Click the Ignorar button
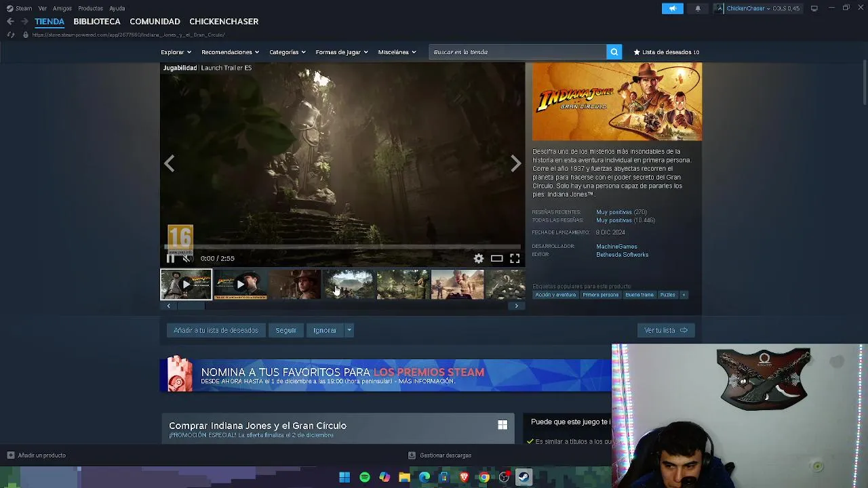 [325, 330]
